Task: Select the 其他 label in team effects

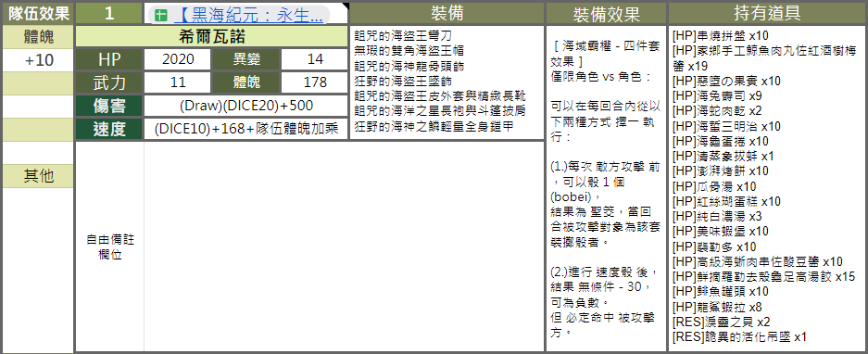Action: (38, 176)
